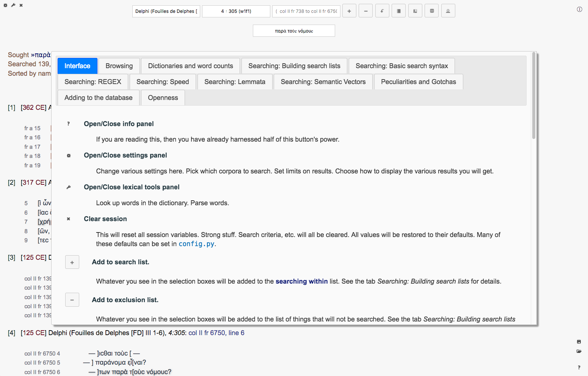Click the Delphi author selection field

[166, 11]
